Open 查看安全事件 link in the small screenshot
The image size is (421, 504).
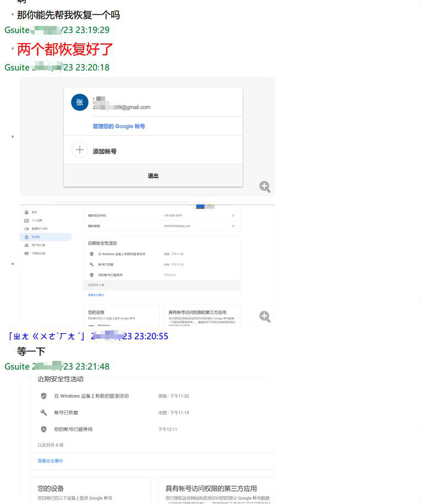click(96, 295)
